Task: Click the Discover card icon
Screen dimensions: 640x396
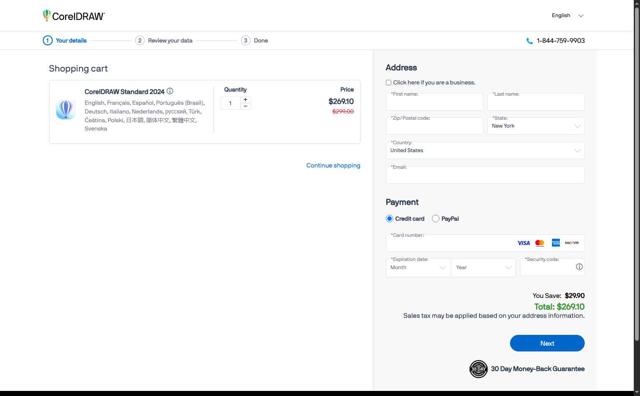Action: pos(572,243)
